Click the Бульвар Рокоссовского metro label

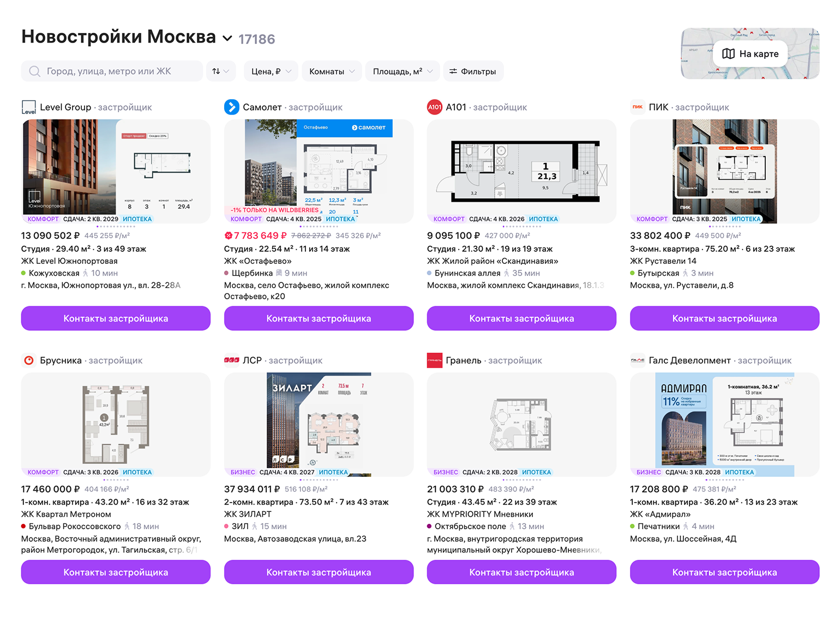[75, 526]
